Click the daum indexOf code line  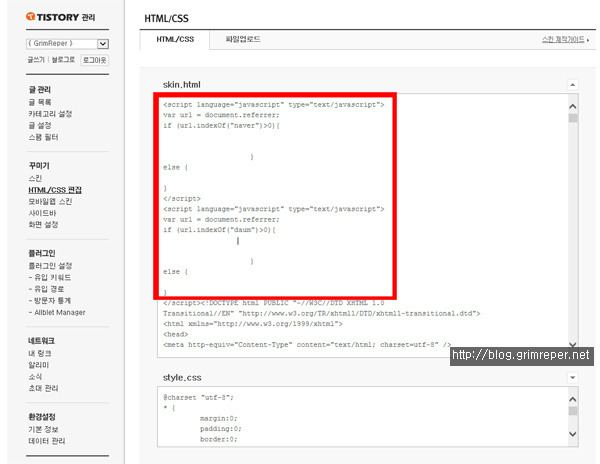220,230
